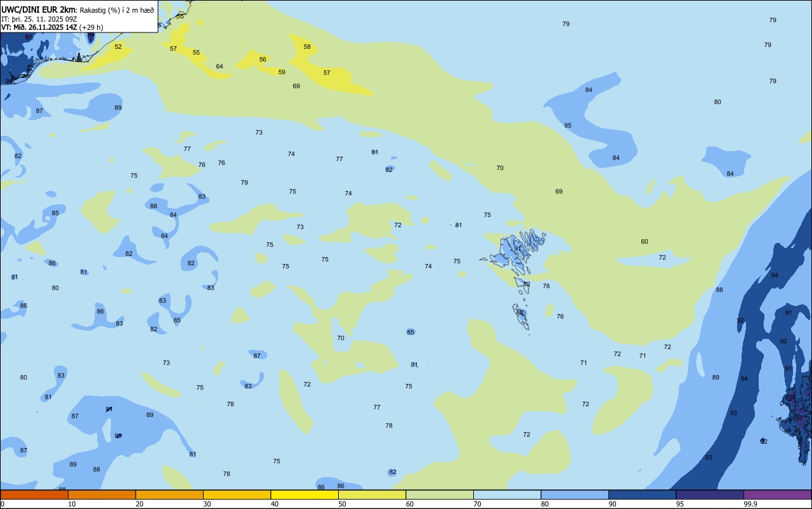
Task: Click the humidity value 60 on the map
Action: [645, 242]
